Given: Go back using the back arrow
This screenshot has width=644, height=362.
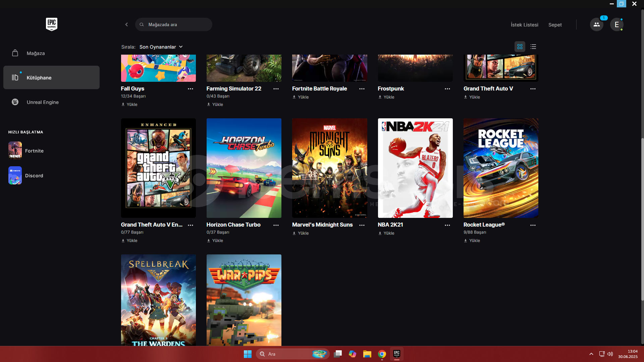Looking at the screenshot, I should (x=126, y=24).
